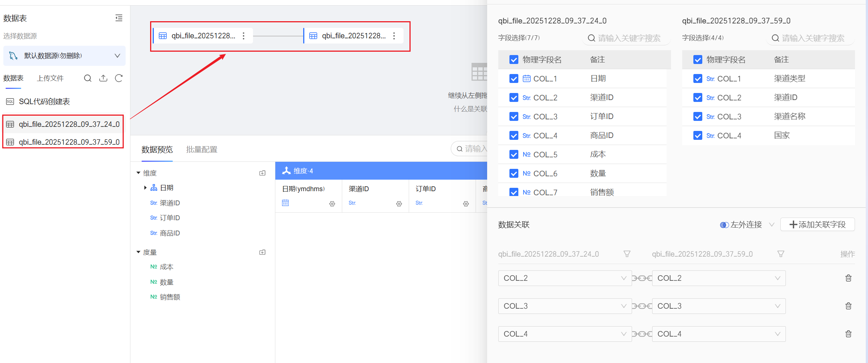Toggle select-all checkbox for second table fields
The height and width of the screenshot is (363, 868).
click(698, 60)
